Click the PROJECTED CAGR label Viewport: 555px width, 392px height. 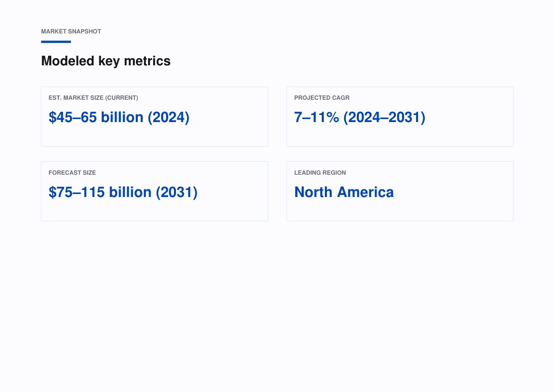[322, 98]
